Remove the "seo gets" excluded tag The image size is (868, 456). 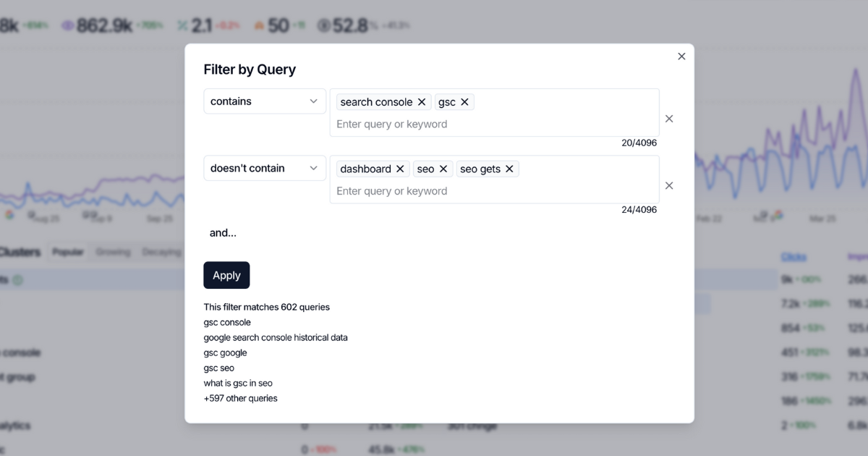(x=509, y=169)
